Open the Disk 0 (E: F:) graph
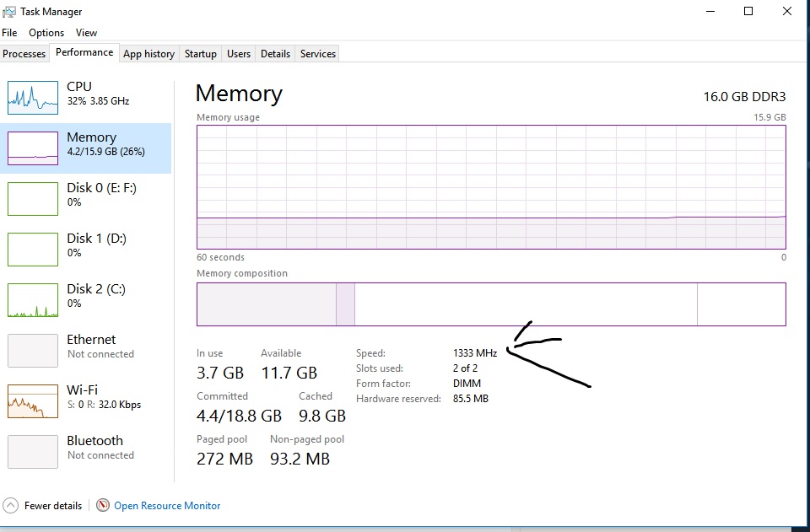Viewport: 810px width, 532px height. click(x=33, y=199)
